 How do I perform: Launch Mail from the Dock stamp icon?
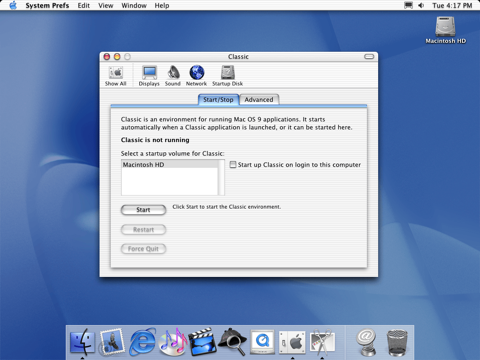click(x=112, y=342)
